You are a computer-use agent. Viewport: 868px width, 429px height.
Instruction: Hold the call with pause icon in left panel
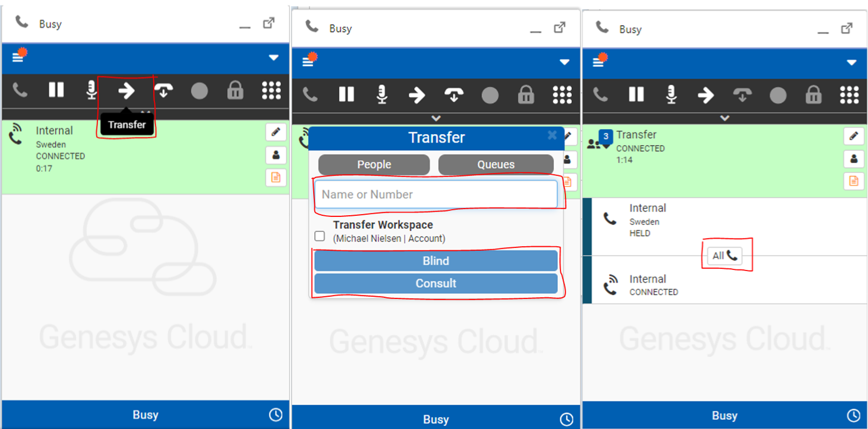point(56,90)
